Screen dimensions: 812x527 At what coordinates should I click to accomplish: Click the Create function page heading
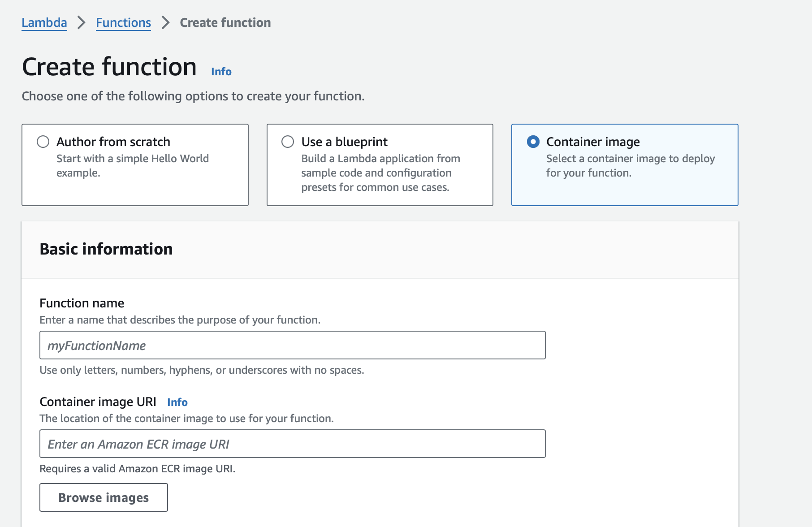point(109,67)
